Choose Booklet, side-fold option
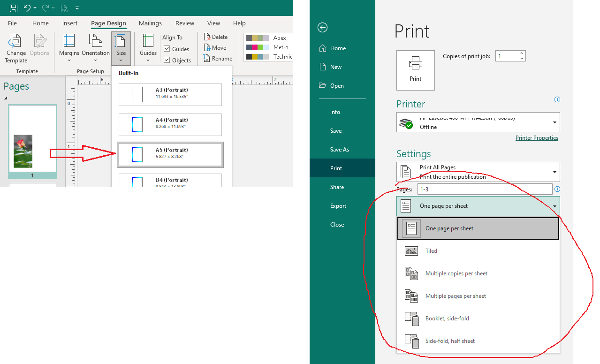The image size is (600, 364). point(478,318)
